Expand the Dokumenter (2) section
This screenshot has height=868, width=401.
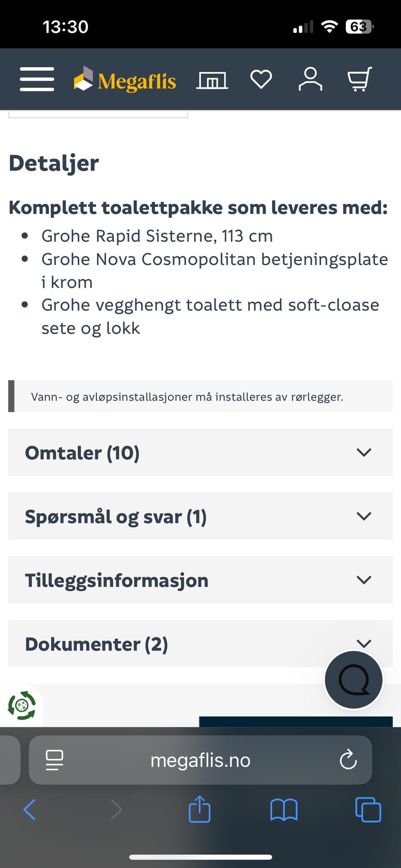point(200,643)
